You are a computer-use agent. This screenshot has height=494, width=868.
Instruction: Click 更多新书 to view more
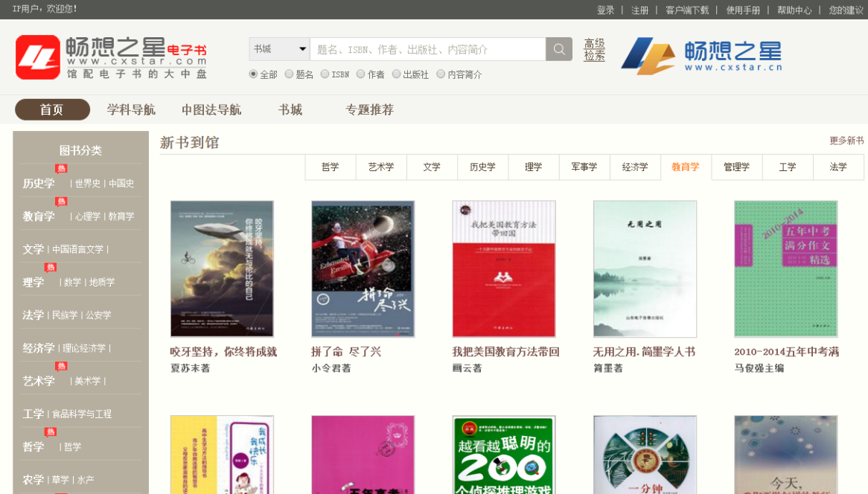[846, 141]
